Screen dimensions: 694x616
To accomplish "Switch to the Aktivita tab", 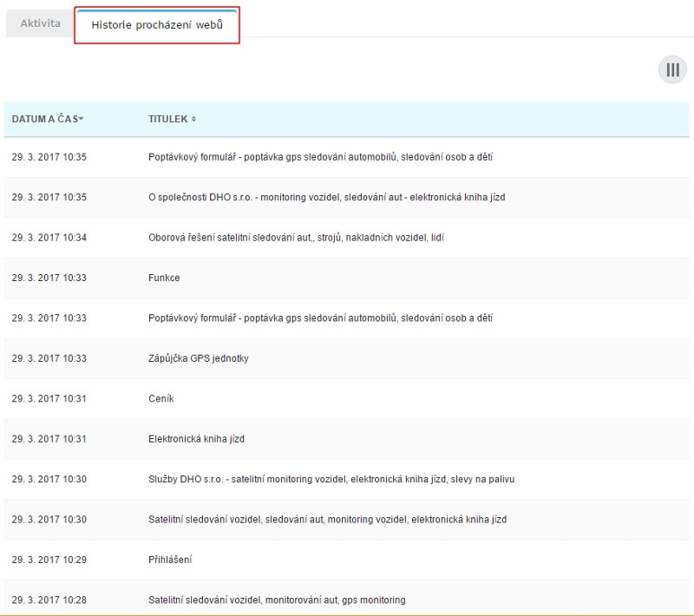I will [x=40, y=23].
